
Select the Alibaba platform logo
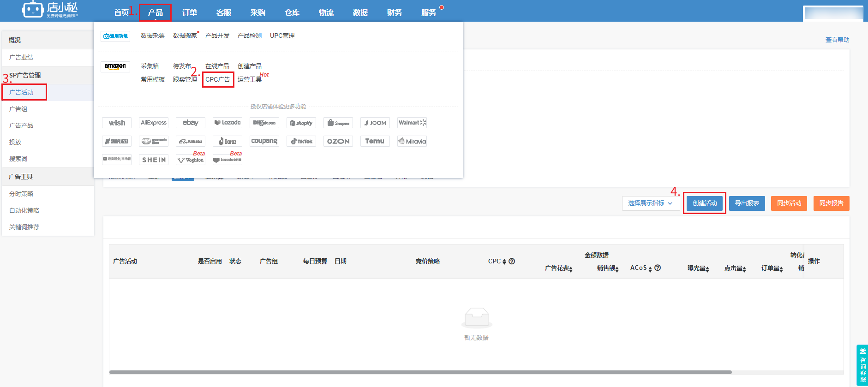tap(191, 141)
